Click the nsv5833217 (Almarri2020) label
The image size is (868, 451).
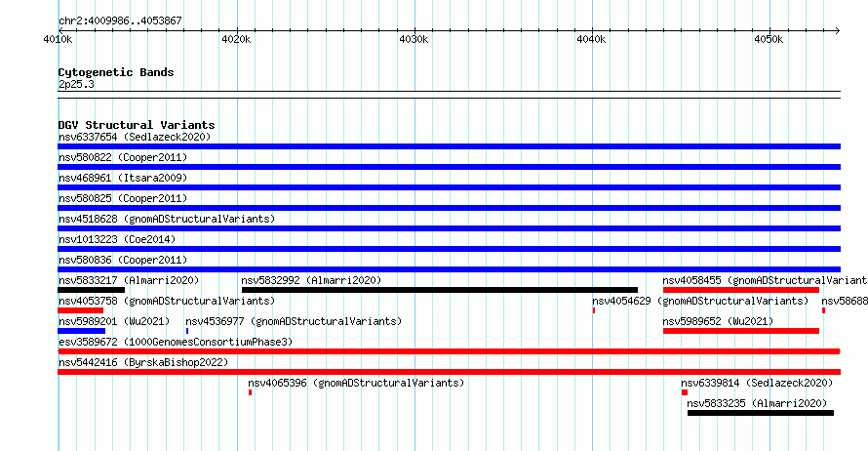(x=129, y=280)
